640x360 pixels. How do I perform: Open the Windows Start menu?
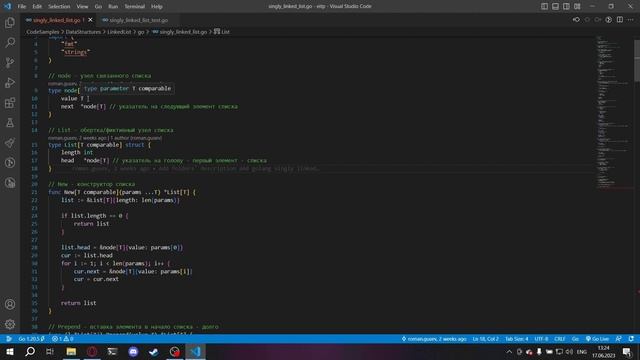point(10,351)
